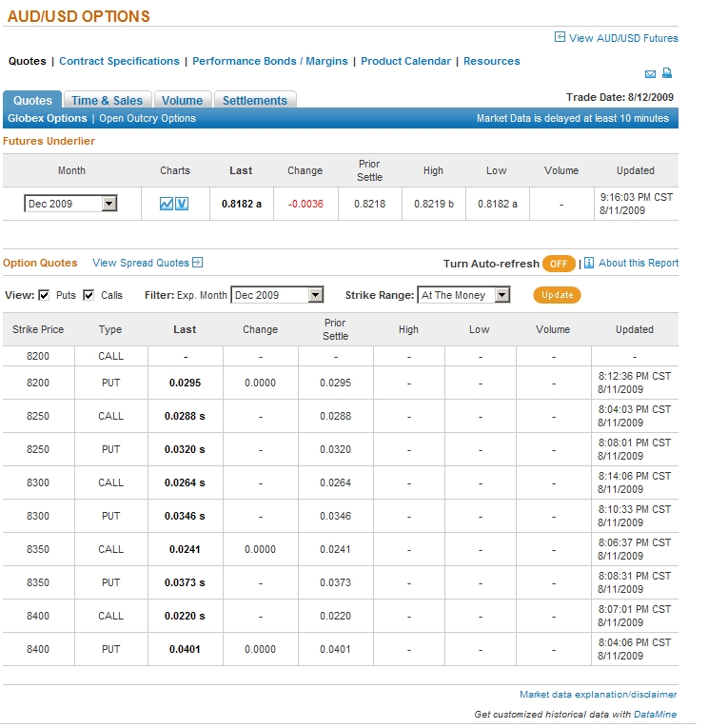Open the Exp. Month filter dropdown
The width and height of the screenshot is (708, 728).
pyautogui.click(x=316, y=295)
